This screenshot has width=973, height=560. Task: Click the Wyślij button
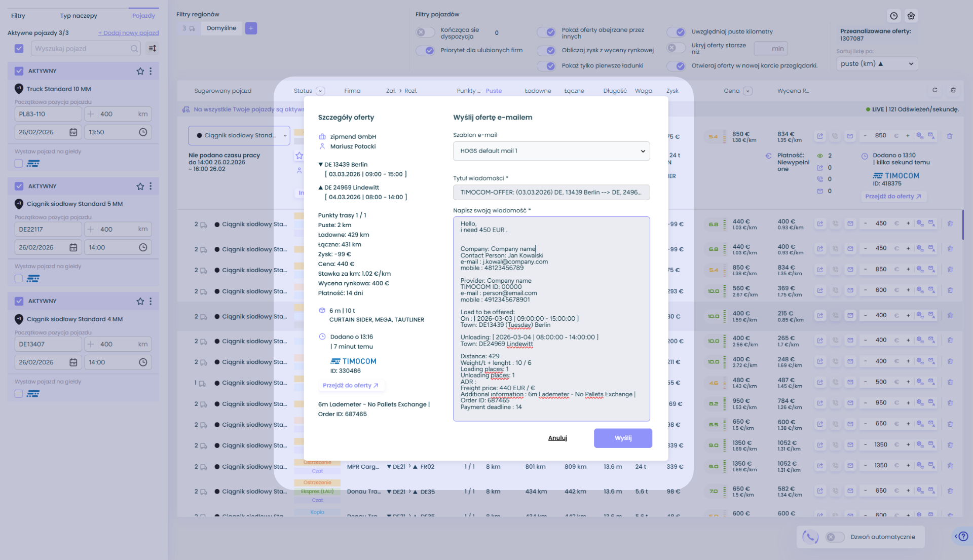click(623, 438)
